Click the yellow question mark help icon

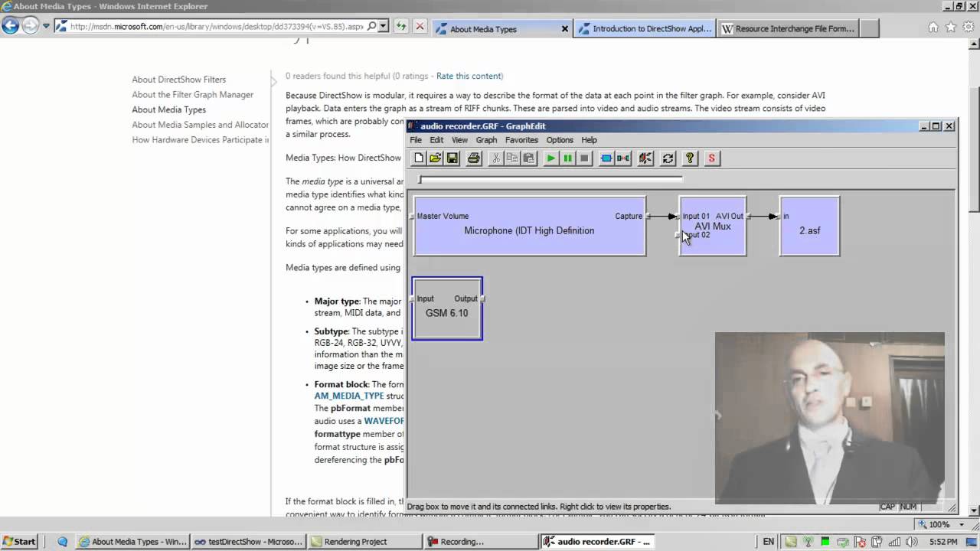[x=690, y=158]
